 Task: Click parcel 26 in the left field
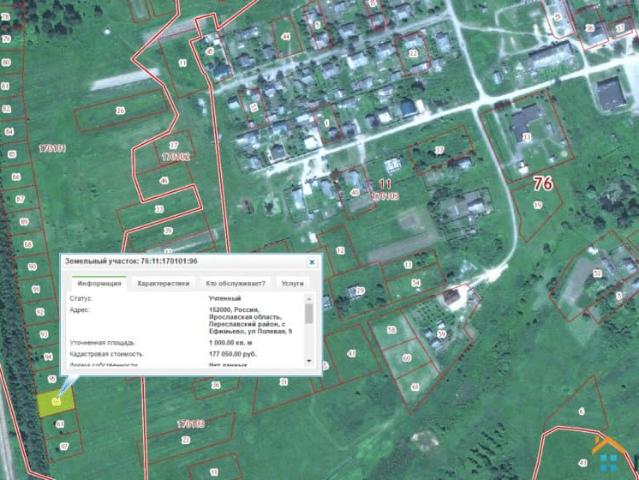tap(119, 111)
